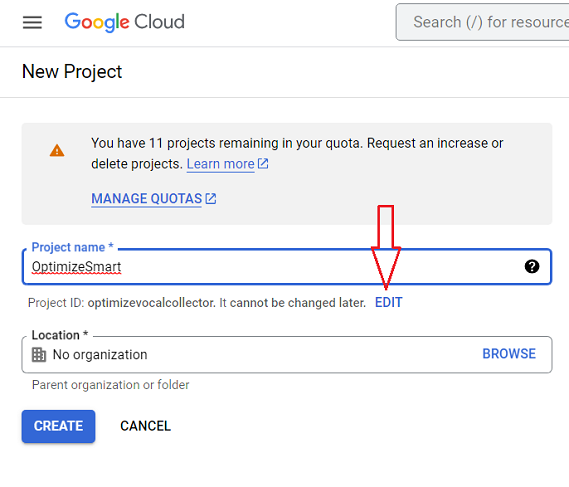Viewport: 569px width, 487px height.
Task: Click the external link icon beside Learn more
Action: [263, 164]
